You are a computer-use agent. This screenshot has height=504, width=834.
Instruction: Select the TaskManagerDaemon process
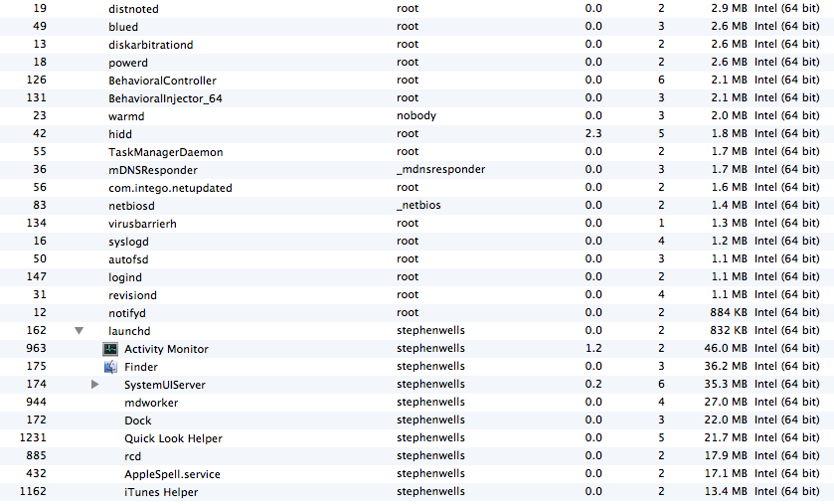[417, 152]
